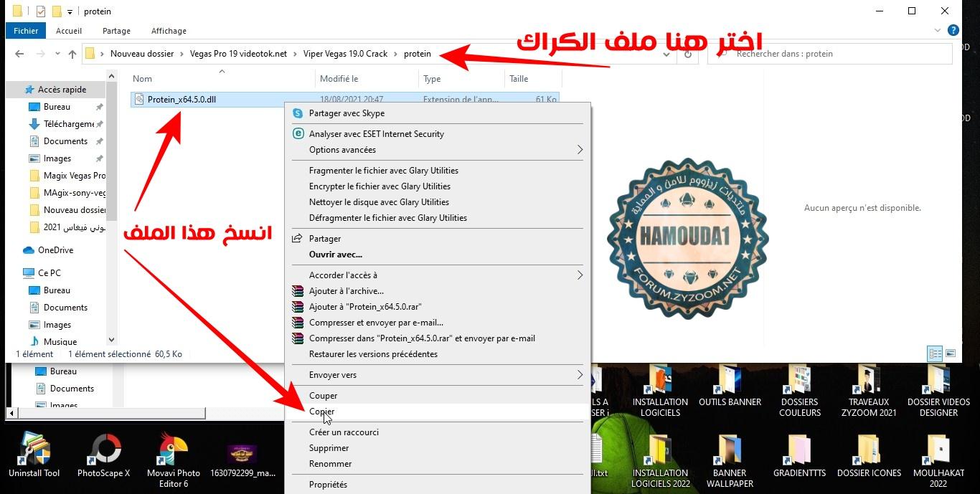Open the breadcrumb chevron after Vegas Pro 19 videotok.net
The image size is (980, 494).
tap(295, 54)
